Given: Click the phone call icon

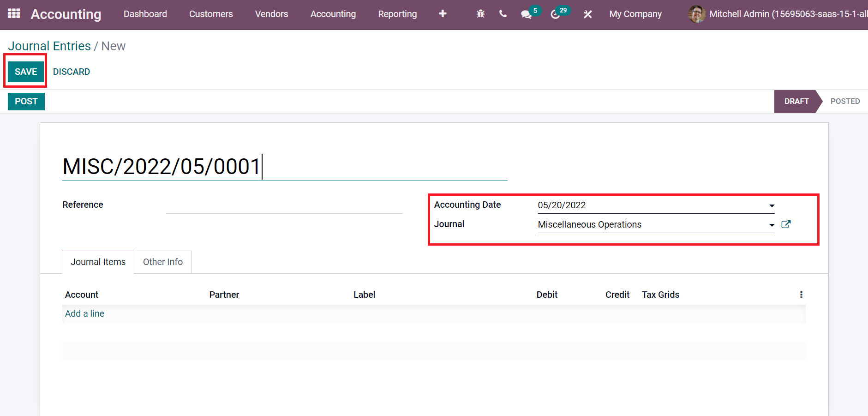Looking at the screenshot, I should pyautogui.click(x=503, y=14).
